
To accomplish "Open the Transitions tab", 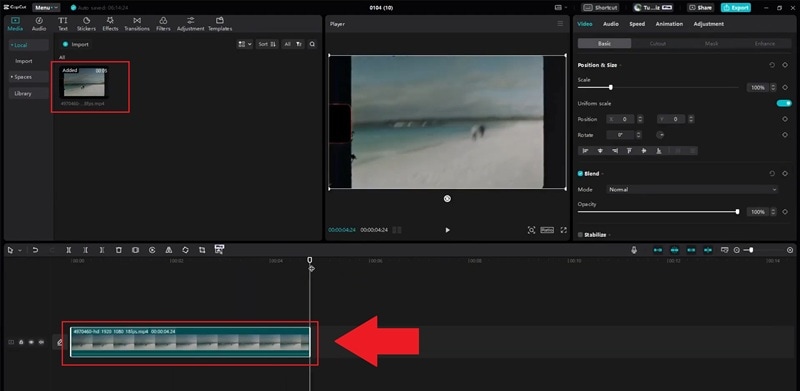I will 137,24.
